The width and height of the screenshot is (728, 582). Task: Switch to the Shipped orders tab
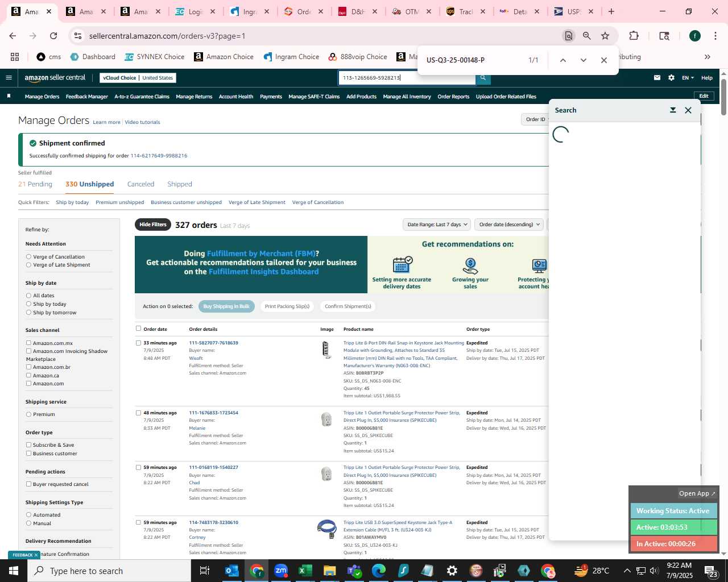(x=180, y=184)
